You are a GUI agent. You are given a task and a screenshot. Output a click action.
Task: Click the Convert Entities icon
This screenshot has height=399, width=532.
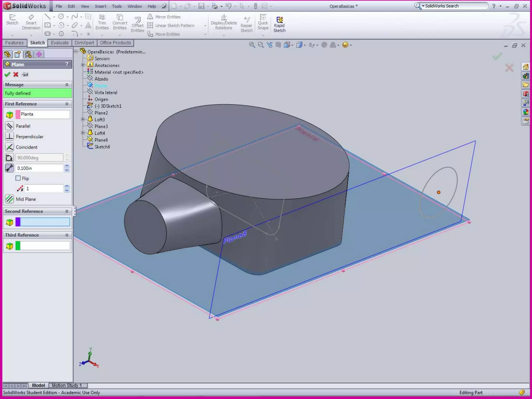click(120, 17)
